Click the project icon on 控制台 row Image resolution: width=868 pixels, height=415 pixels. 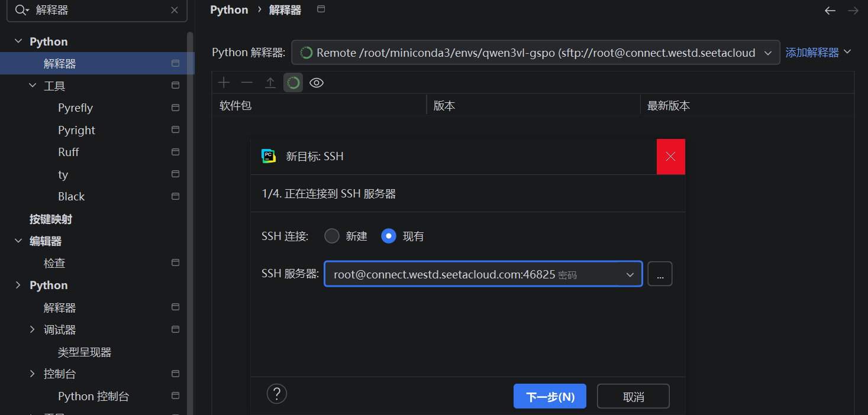[x=175, y=374]
